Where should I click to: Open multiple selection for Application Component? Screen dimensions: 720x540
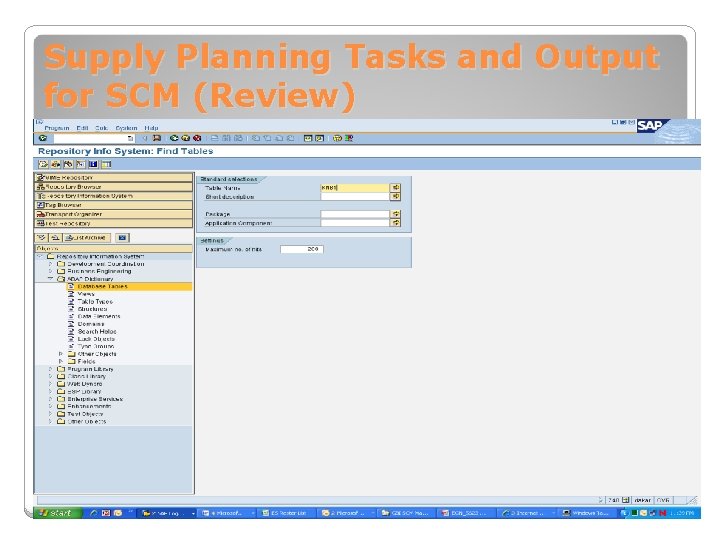(395, 223)
